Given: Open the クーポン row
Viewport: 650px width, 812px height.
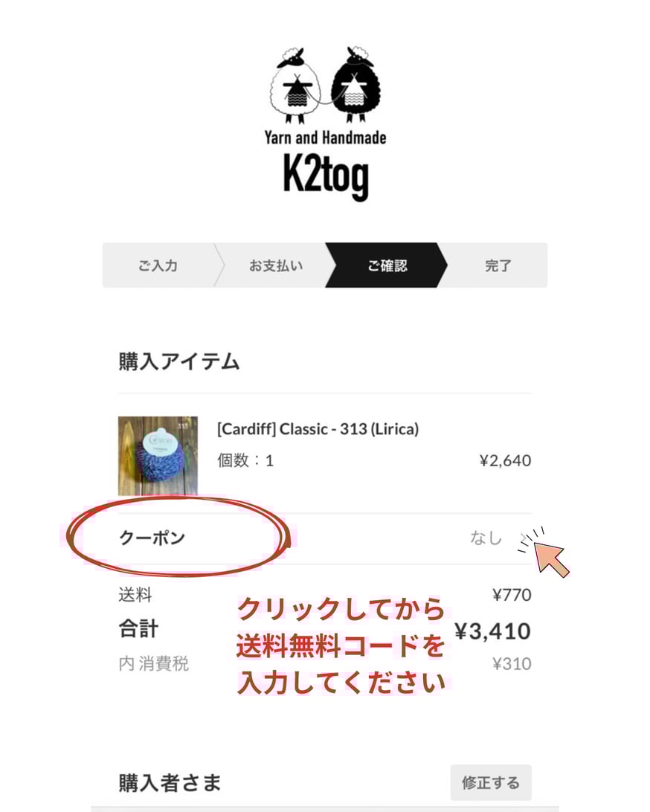Looking at the screenshot, I should [x=325, y=538].
